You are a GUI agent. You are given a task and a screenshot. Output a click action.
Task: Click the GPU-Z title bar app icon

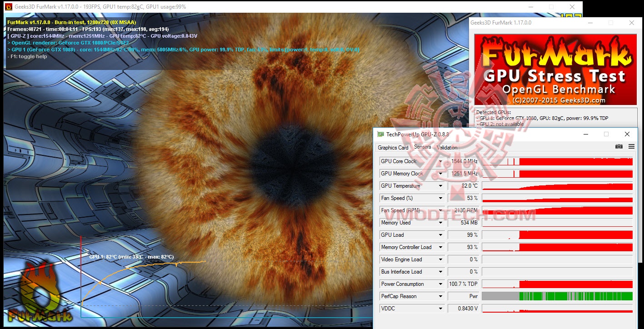coord(380,134)
